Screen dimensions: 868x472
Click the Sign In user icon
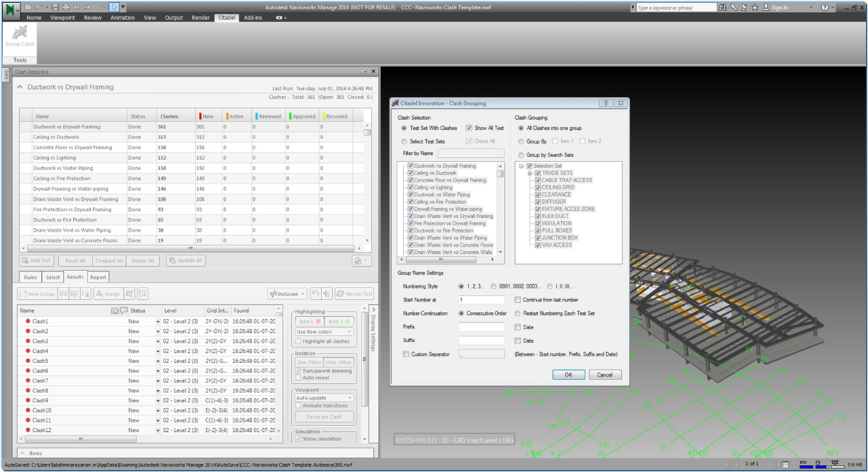765,7
